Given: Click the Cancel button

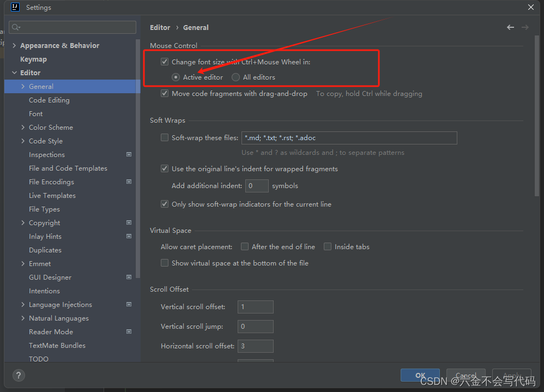Looking at the screenshot, I should [x=466, y=375].
